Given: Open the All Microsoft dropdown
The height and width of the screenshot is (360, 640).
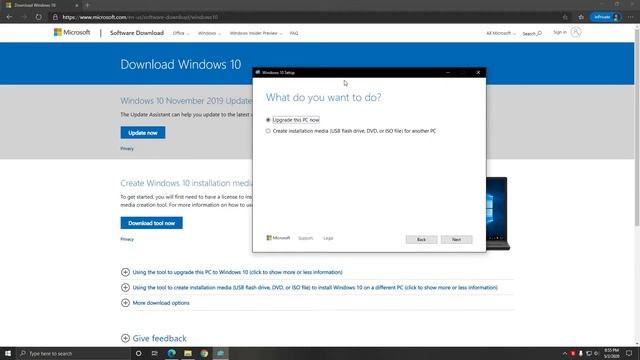Looking at the screenshot, I should point(501,33).
